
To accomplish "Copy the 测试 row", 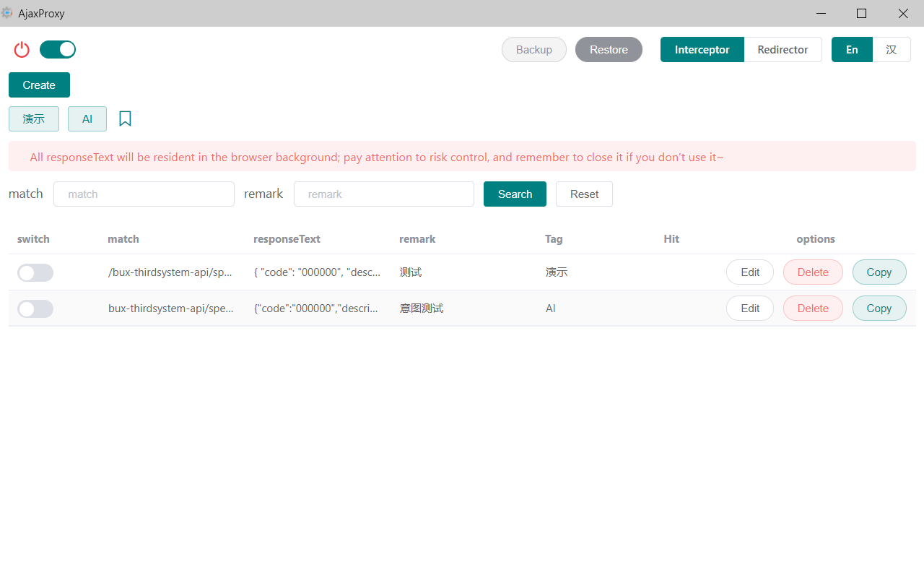I will click(x=879, y=272).
